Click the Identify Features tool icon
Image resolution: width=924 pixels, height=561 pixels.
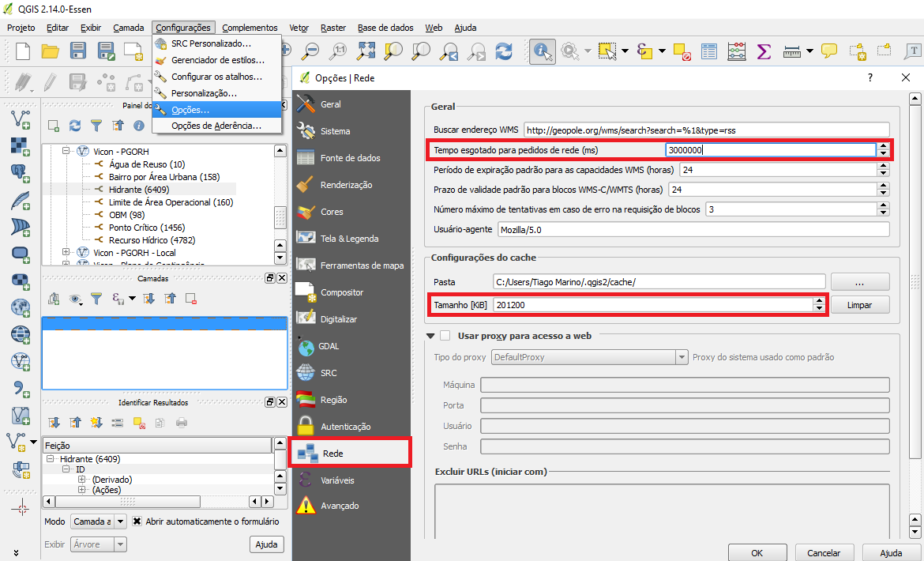click(542, 51)
